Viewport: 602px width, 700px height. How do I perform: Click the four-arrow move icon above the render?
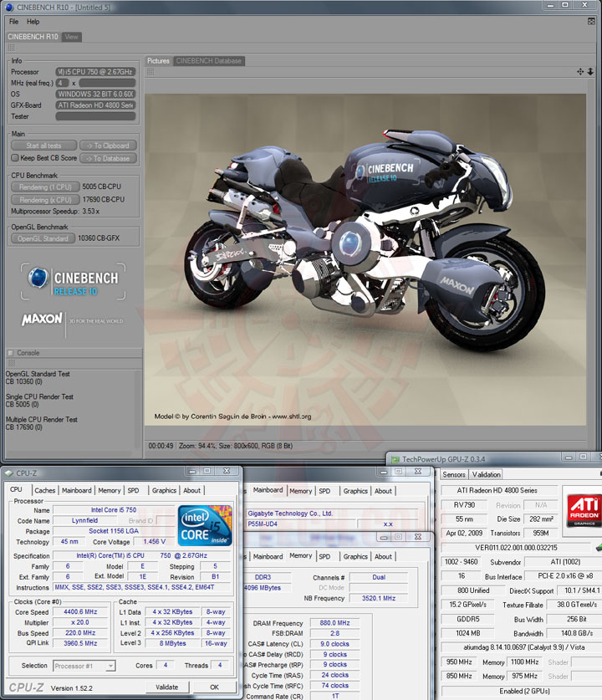point(580,71)
